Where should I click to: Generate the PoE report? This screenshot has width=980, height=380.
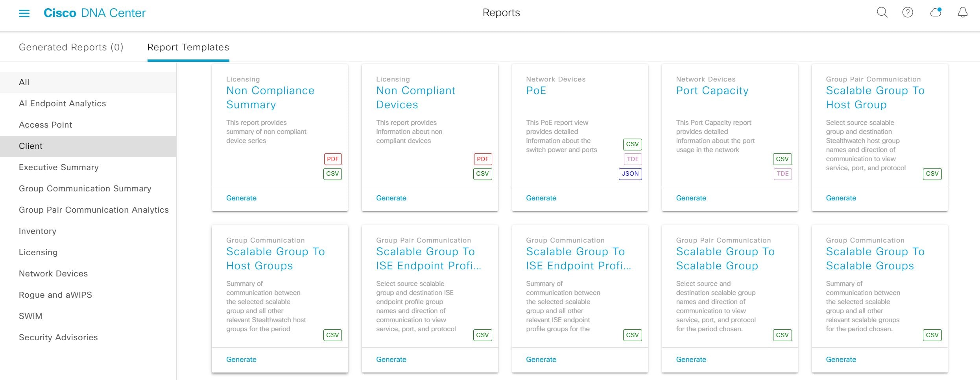coord(541,198)
